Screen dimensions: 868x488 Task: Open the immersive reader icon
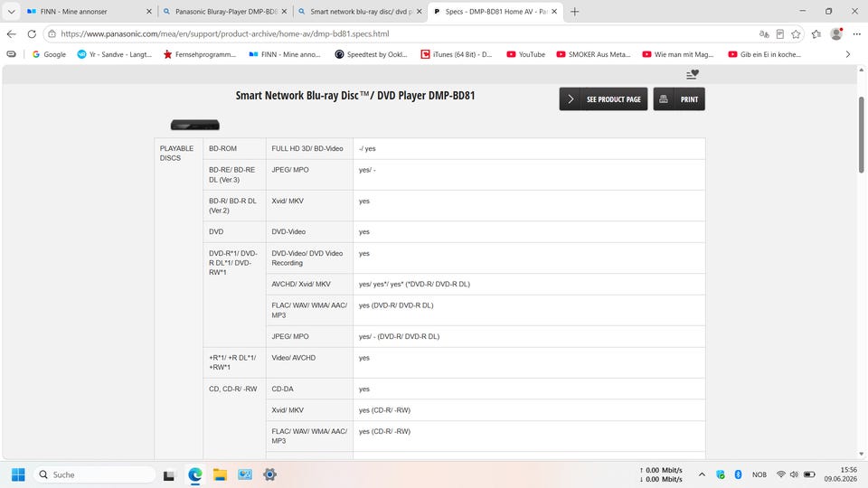tap(780, 33)
